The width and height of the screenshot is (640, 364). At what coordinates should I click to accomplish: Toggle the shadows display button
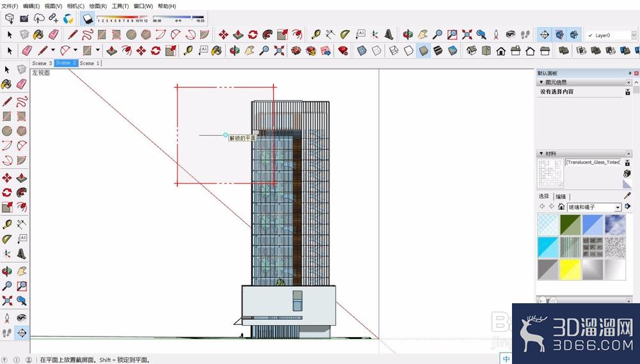(x=87, y=19)
